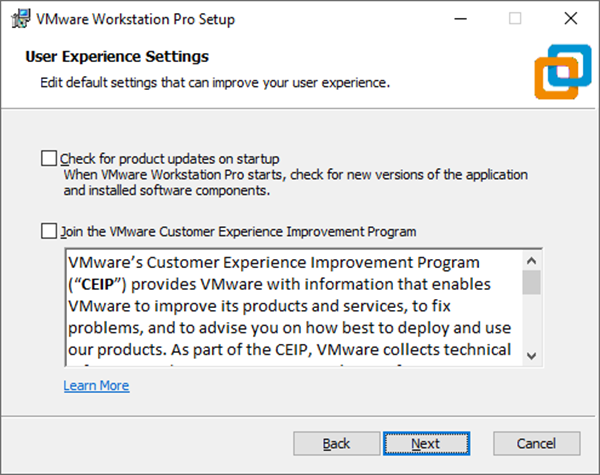The width and height of the screenshot is (600, 475).
Task: Click the grayed-out maximize button
Action: 515,18
